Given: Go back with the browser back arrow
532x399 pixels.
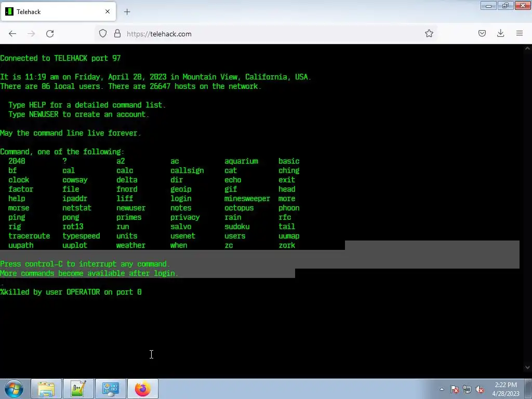Looking at the screenshot, I should tap(12, 34).
